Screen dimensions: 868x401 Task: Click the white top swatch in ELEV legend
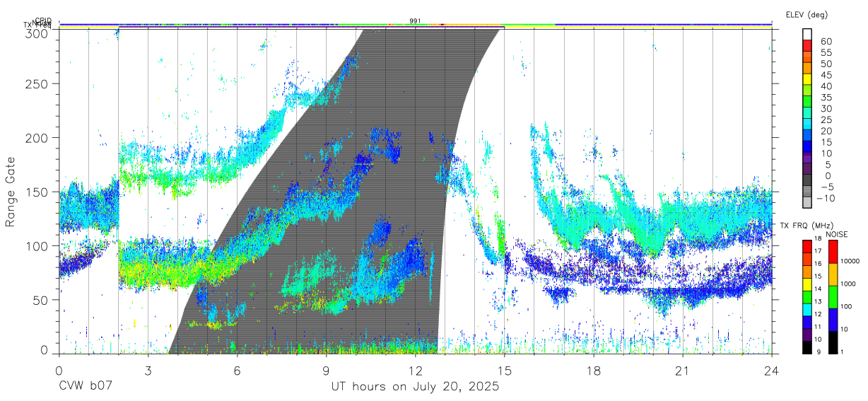pyautogui.click(x=807, y=35)
